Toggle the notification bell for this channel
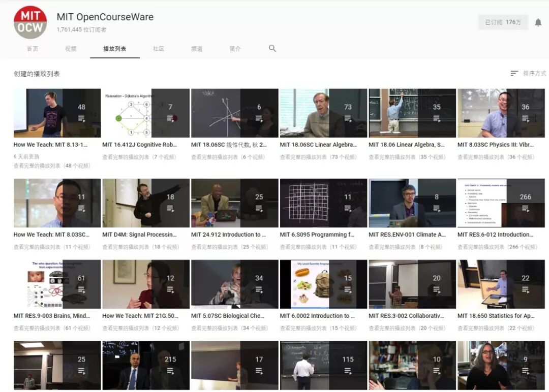 click(538, 22)
